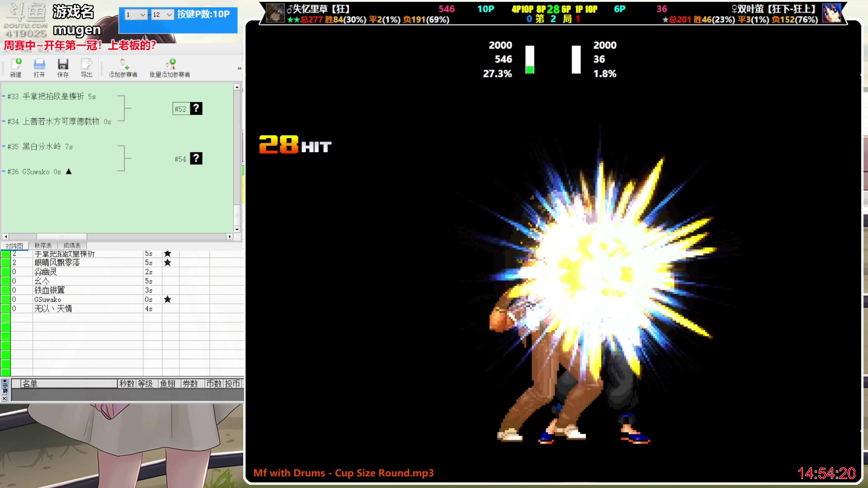Click the 新建 (New) toolbar icon
The height and width of the screenshot is (488, 868).
[16, 68]
